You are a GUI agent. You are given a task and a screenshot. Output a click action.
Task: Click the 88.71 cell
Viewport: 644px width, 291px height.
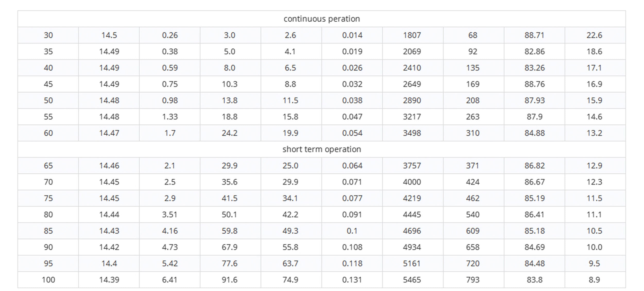(534, 35)
